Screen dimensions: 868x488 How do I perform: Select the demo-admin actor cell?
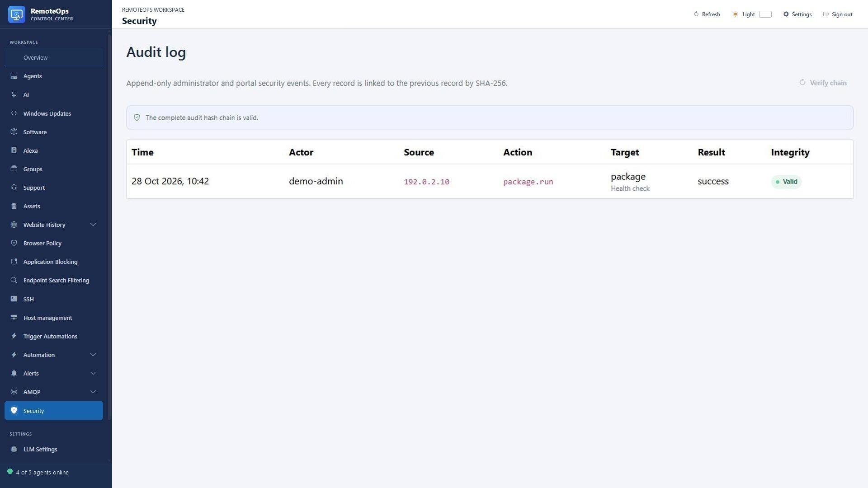point(316,181)
